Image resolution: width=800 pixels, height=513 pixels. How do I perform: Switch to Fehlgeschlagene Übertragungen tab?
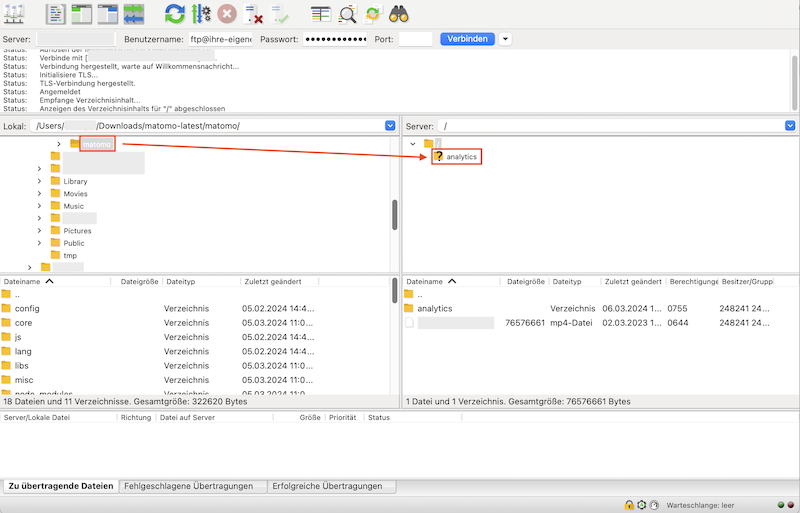coord(193,486)
